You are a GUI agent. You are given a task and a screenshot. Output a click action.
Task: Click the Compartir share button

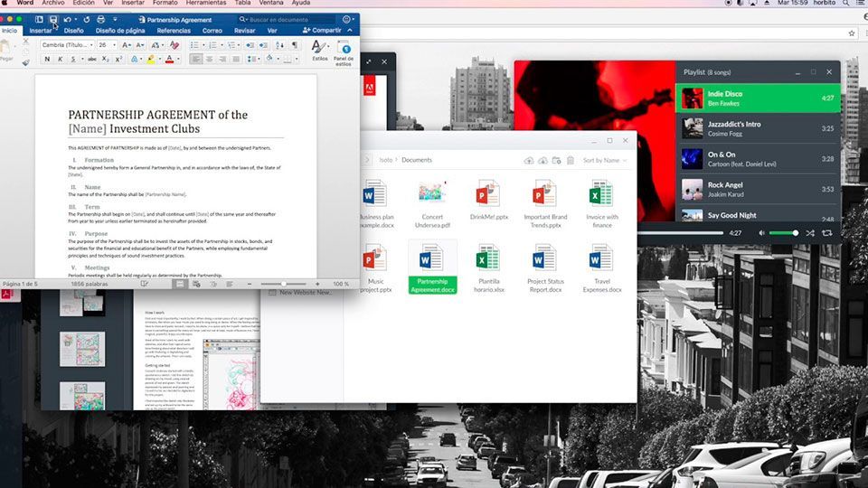click(322, 31)
